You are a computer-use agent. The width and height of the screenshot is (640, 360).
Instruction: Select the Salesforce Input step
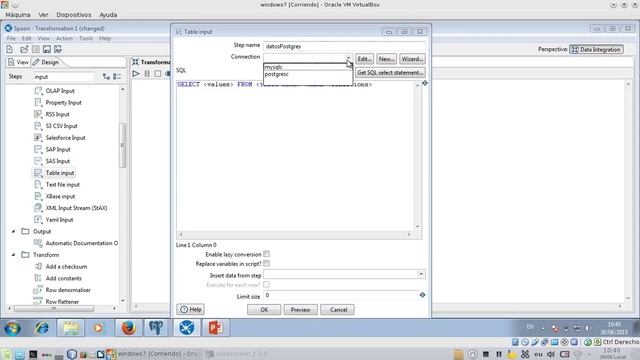[x=66, y=138]
